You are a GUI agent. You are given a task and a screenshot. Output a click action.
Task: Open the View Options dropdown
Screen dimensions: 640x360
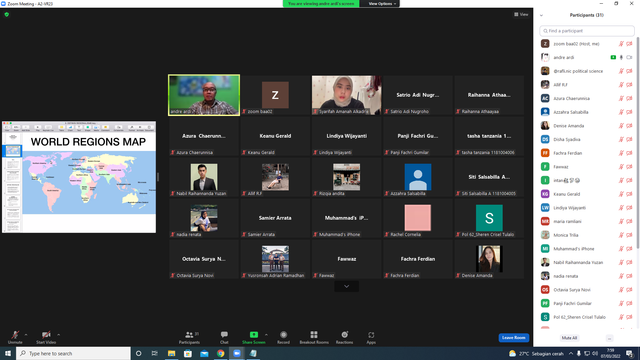click(382, 4)
